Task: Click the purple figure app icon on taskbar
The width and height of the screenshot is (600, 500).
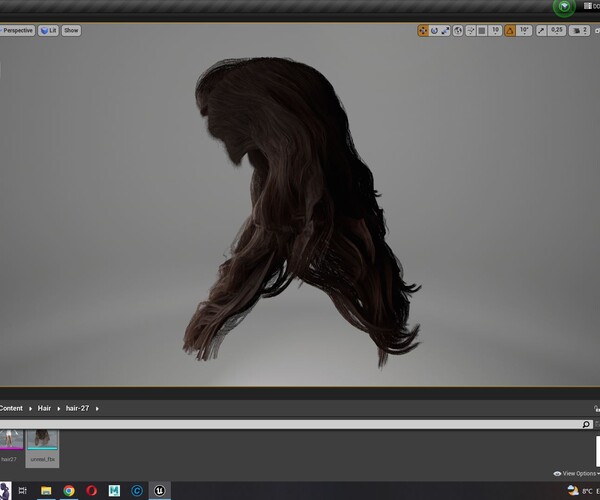Action: coord(5,490)
